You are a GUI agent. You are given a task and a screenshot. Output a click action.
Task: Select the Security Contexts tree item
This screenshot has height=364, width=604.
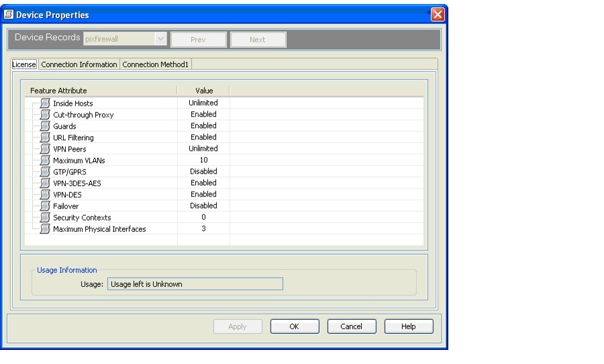[x=82, y=217]
